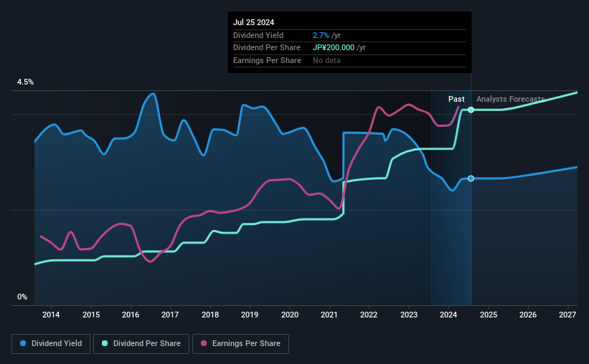589x364 pixels.
Task: Click the 2019 x-axis label
Action: coord(250,315)
